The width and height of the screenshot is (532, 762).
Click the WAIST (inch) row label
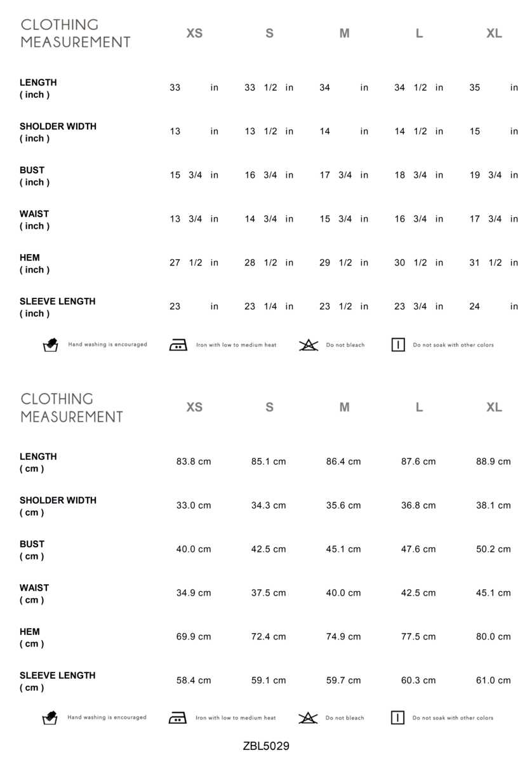[34, 220]
